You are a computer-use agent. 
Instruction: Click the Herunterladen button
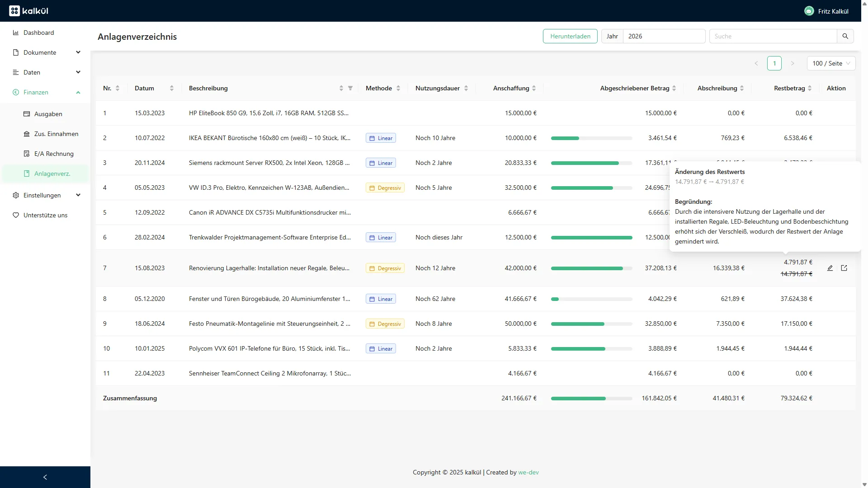coord(570,36)
